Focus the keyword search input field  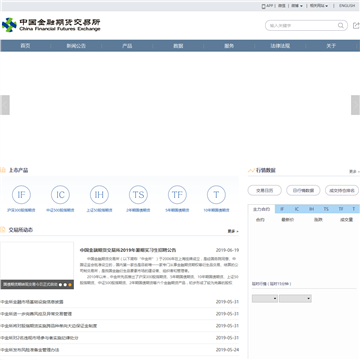[302, 25]
